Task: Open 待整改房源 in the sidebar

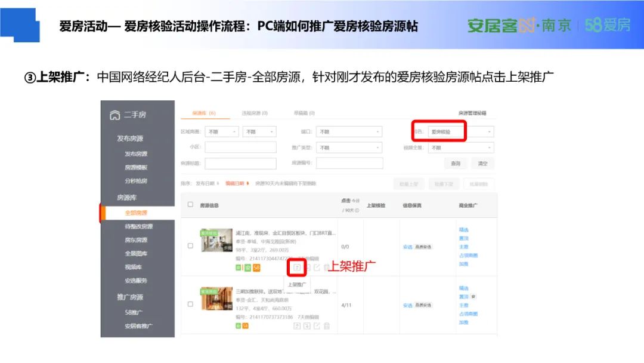Action: [139, 226]
